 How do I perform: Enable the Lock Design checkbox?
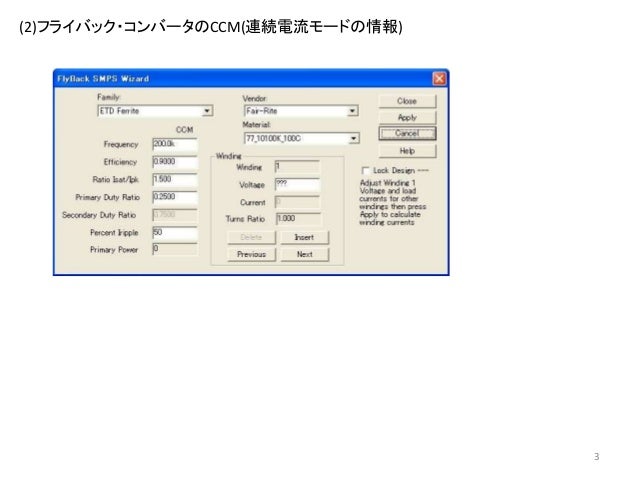point(366,171)
